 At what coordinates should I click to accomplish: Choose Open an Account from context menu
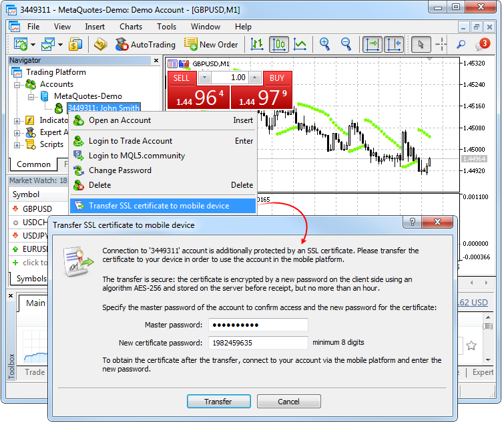(x=163, y=120)
